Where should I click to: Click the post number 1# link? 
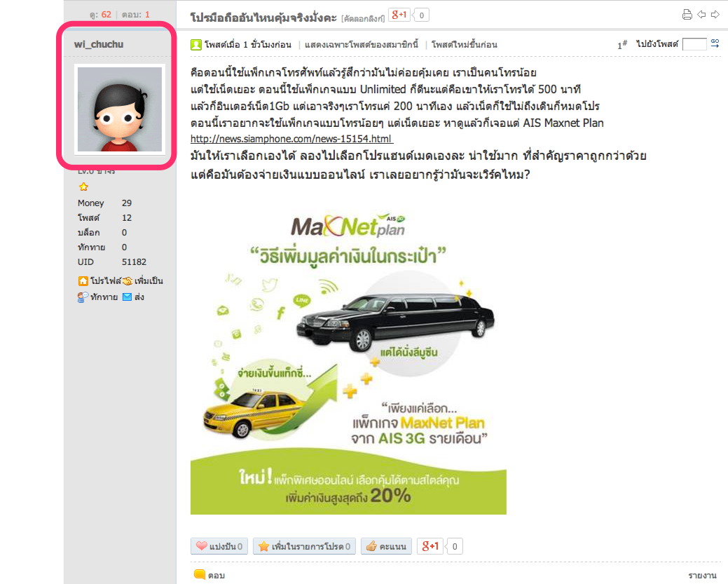(x=622, y=45)
